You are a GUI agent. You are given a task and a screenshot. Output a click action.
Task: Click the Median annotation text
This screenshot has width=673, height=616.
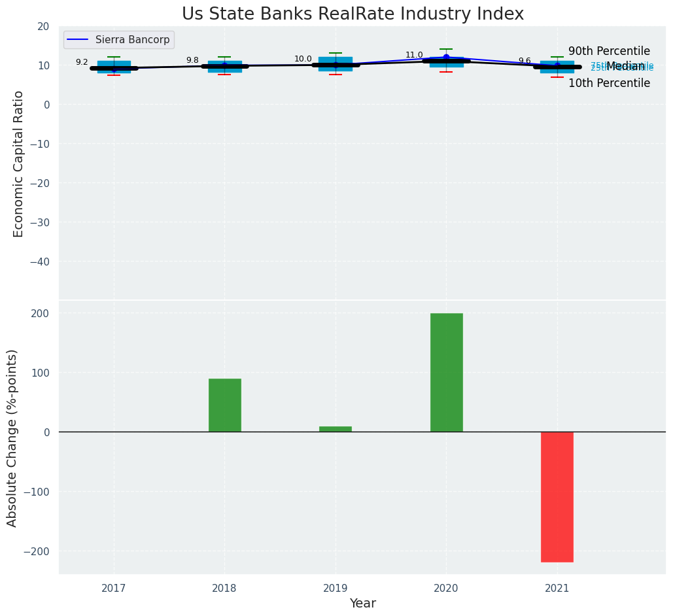(x=625, y=66)
